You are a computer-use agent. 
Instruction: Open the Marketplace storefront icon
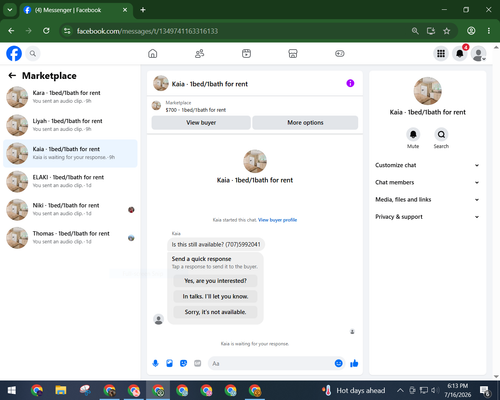pyautogui.click(x=293, y=53)
